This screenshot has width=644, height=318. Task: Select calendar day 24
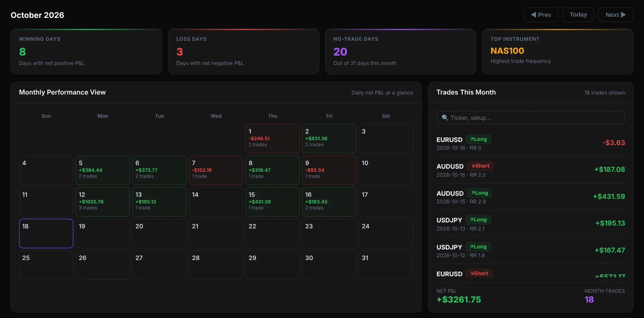(386, 233)
